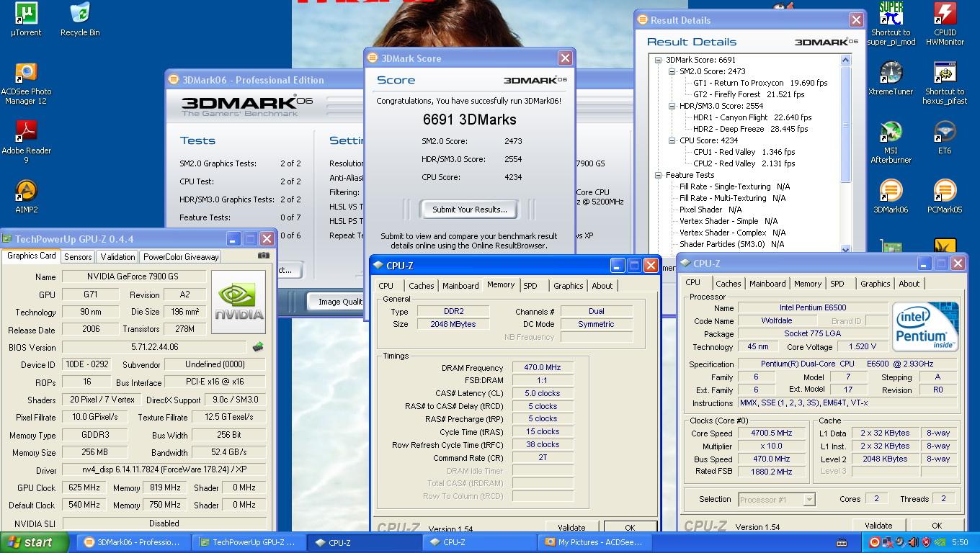The image size is (980, 553).
Task: Click the camera screenshot icon in GPU-Z
Action: click(x=264, y=256)
